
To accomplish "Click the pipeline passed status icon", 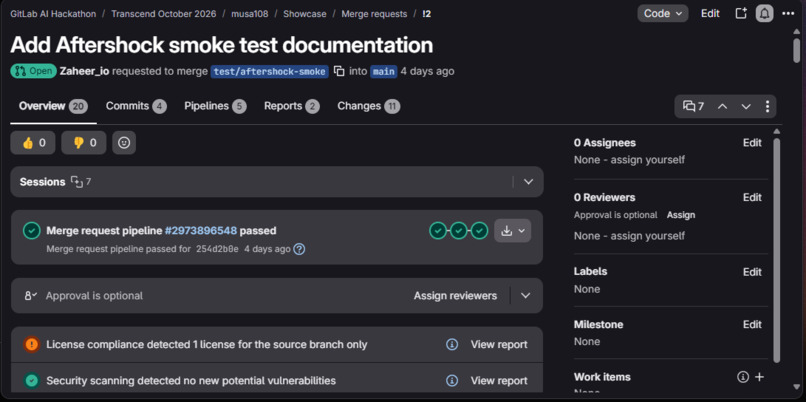I will 31,231.
